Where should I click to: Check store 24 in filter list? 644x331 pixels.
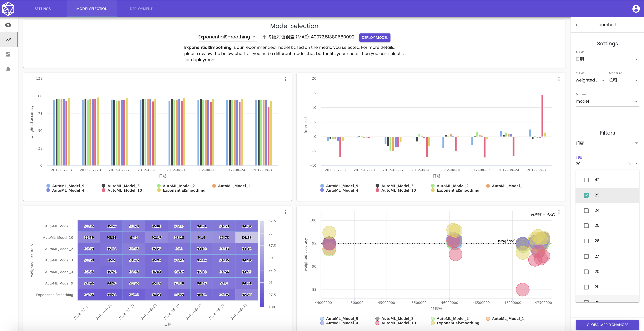pyautogui.click(x=586, y=211)
